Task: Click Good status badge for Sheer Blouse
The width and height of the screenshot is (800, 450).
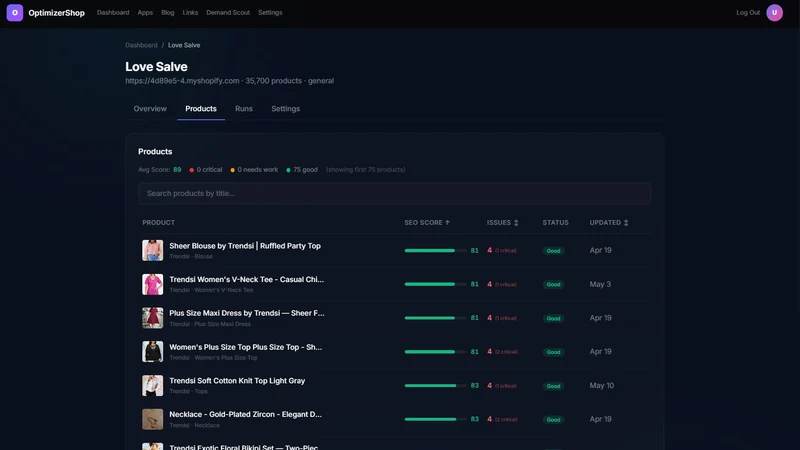Action: pyautogui.click(x=553, y=251)
